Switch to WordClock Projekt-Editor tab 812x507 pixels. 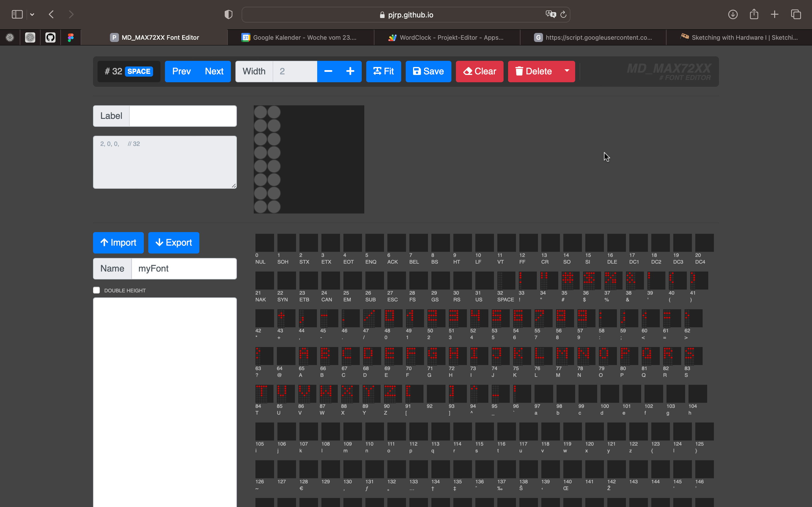pos(447,37)
